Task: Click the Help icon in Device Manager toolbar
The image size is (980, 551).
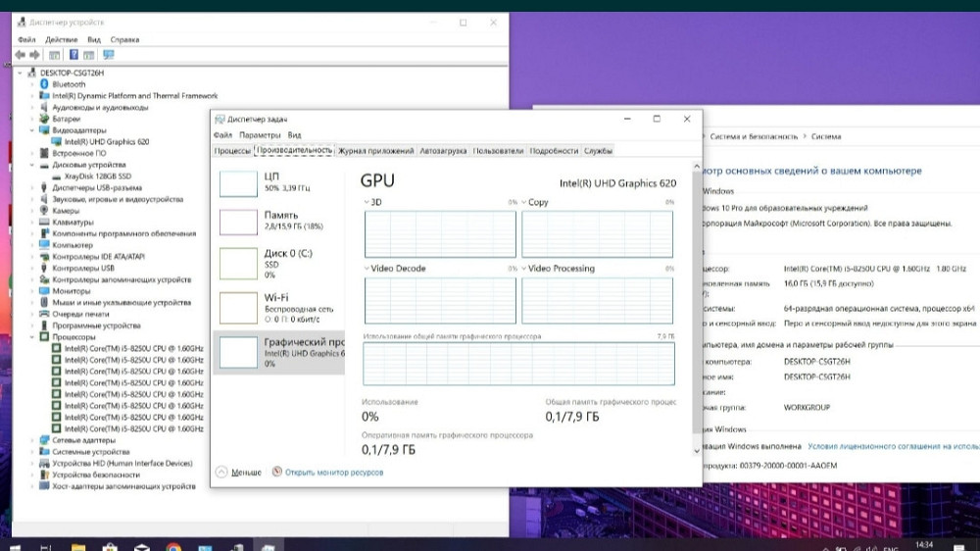Action: coord(73,55)
